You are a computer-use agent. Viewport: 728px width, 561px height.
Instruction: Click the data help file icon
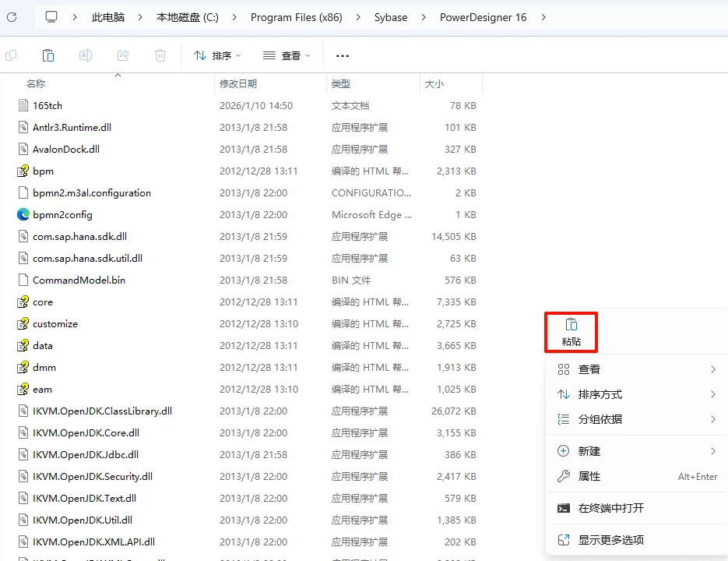click(x=23, y=345)
